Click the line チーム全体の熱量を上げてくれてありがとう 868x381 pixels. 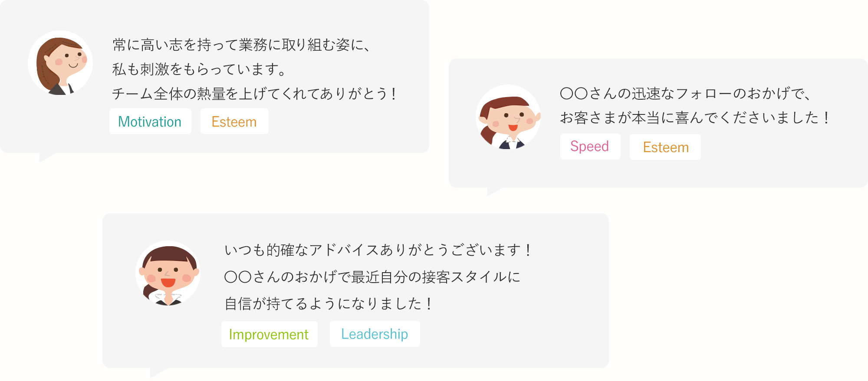click(254, 93)
